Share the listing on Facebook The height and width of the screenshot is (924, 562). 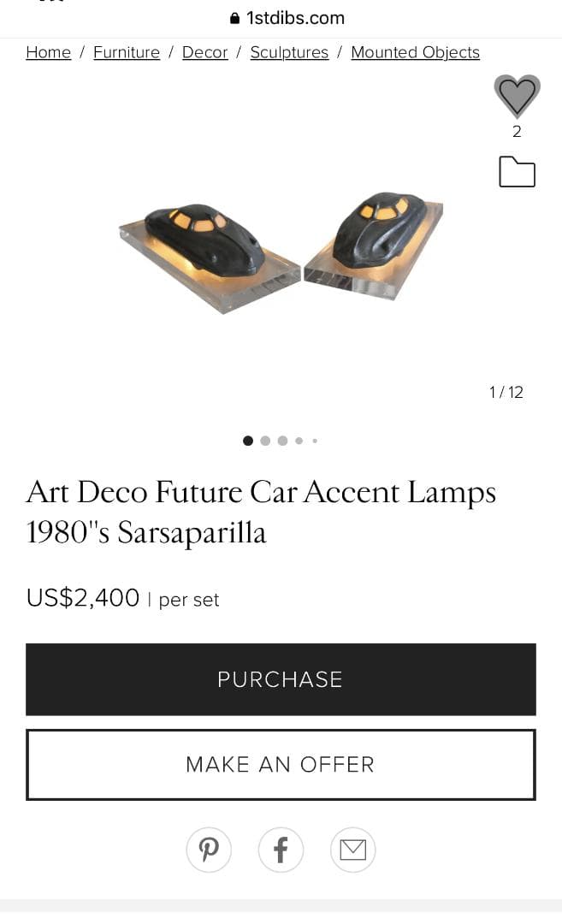tap(281, 850)
